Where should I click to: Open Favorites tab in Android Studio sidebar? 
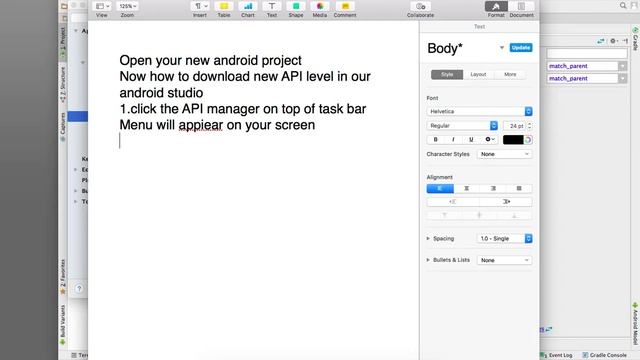coord(63,277)
